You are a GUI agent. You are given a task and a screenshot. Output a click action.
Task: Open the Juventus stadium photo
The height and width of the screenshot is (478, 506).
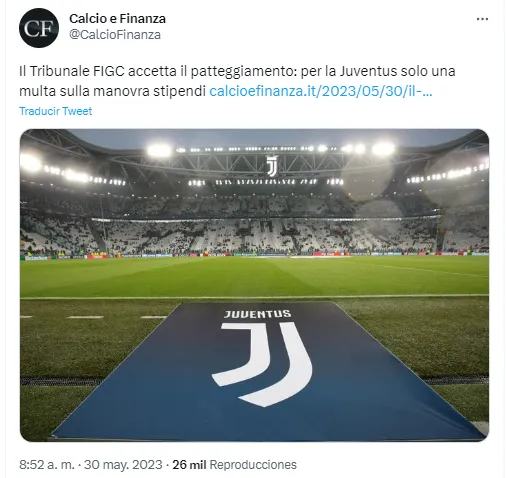coord(254,285)
